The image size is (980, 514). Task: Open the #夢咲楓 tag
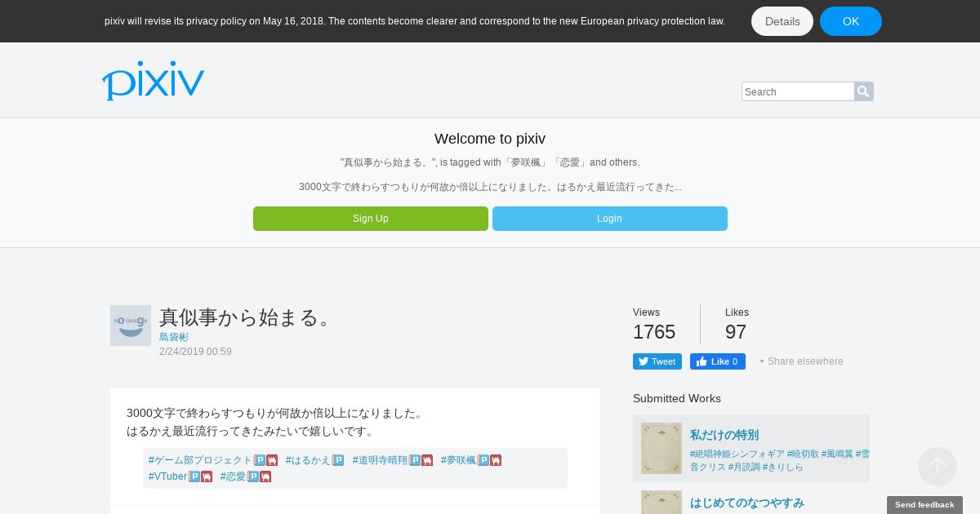click(459, 460)
